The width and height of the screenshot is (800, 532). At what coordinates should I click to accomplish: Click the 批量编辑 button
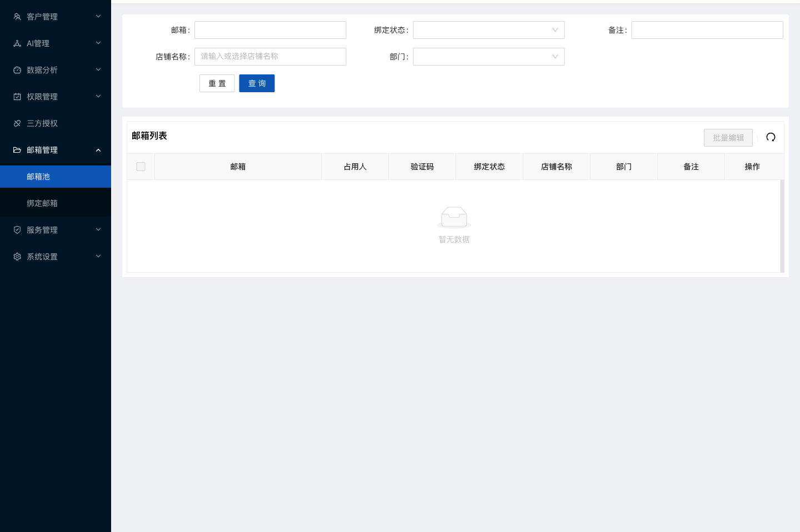point(728,138)
